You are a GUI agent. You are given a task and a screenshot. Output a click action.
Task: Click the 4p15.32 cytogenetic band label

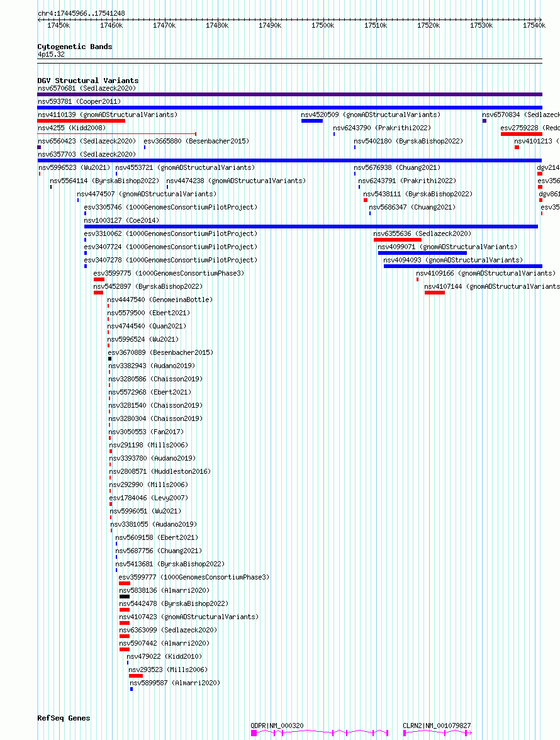coord(51,54)
